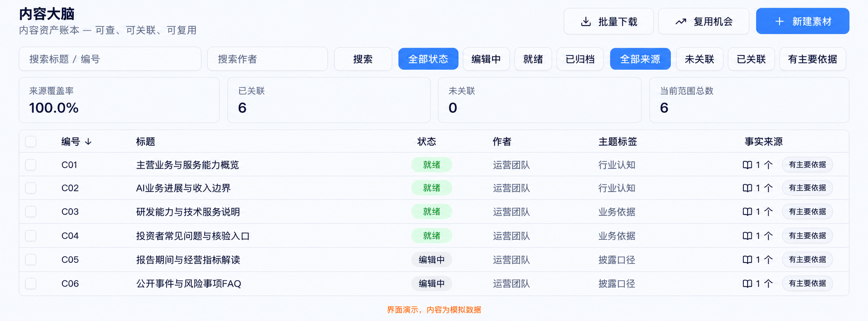Check the checkbox for row C06
Viewport: 868px width, 321px height.
tap(31, 284)
